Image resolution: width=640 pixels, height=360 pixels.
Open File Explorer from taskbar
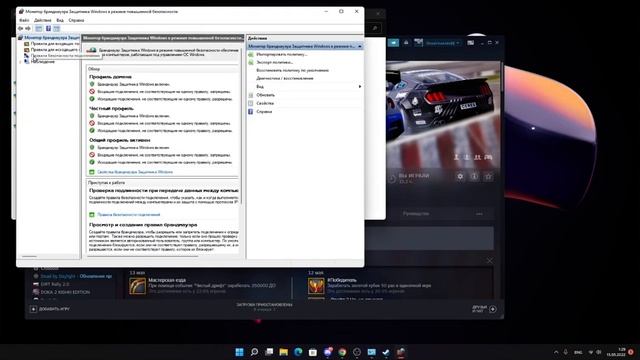(x=284, y=352)
